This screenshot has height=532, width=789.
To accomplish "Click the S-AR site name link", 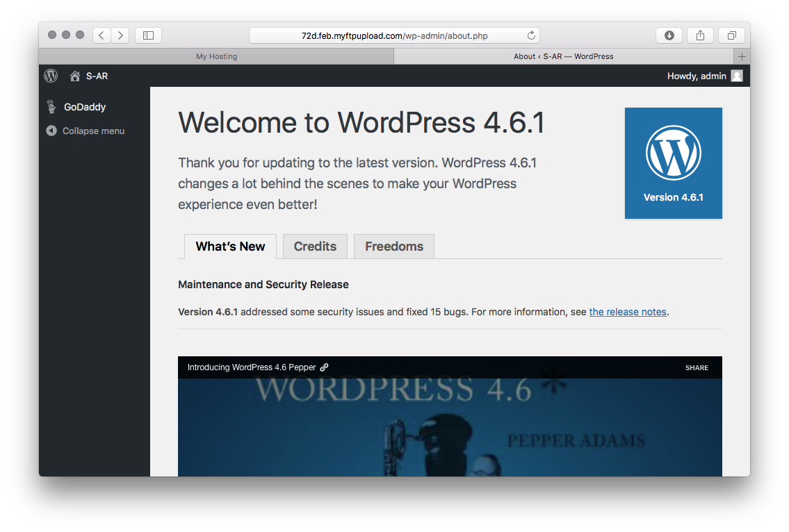I will click(x=97, y=76).
